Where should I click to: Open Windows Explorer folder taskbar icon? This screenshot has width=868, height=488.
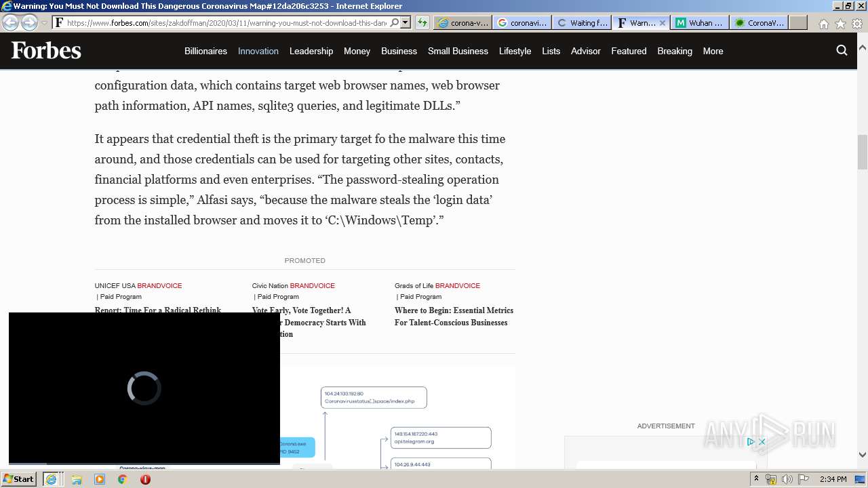77,479
